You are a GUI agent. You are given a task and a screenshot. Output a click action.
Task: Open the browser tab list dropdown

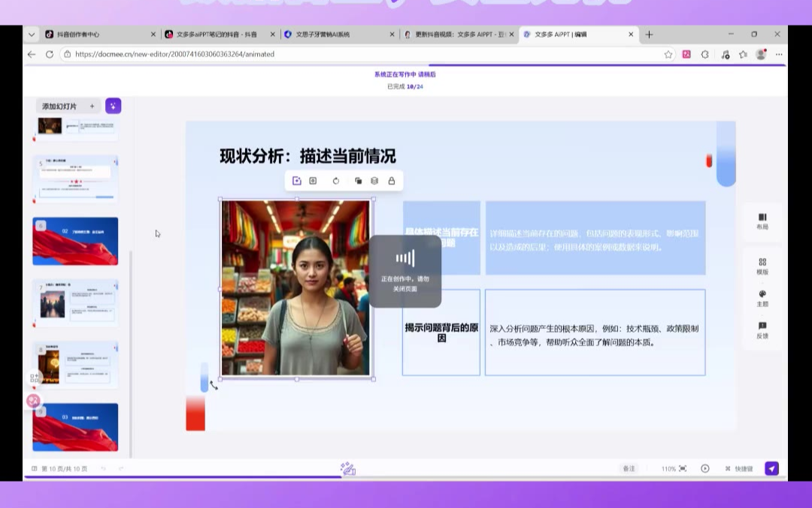pos(31,35)
